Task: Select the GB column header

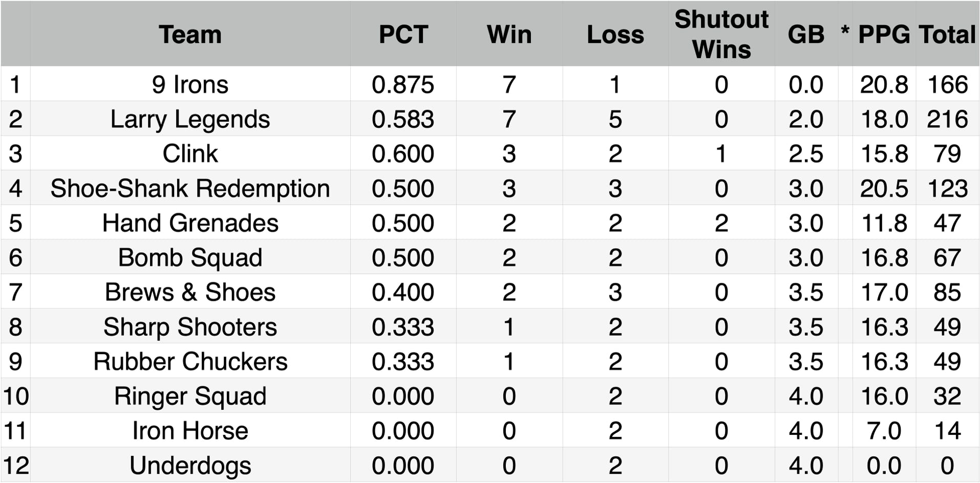Action: [x=806, y=35]
